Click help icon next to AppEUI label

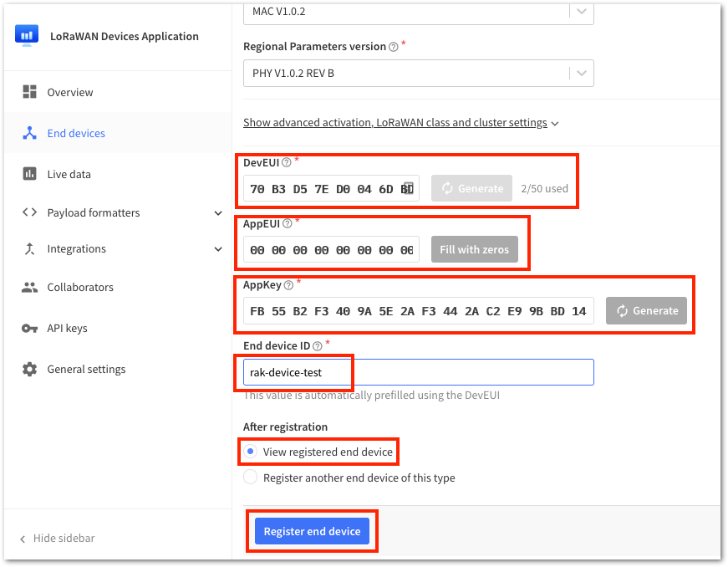(x=288, y=224)
